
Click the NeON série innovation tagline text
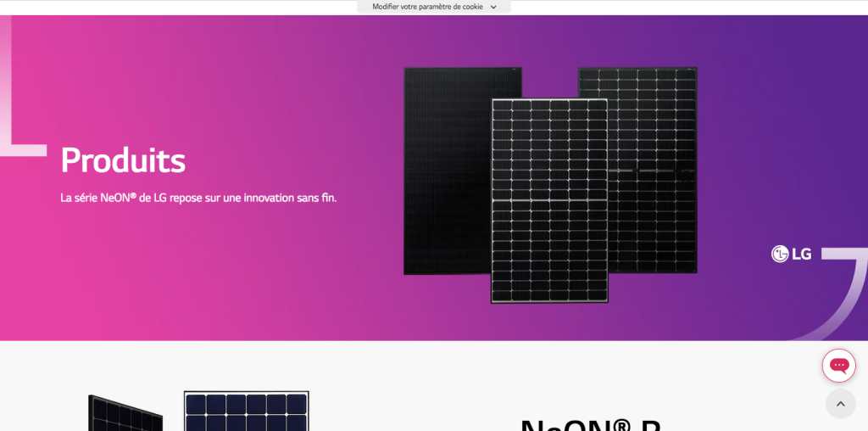198,198
